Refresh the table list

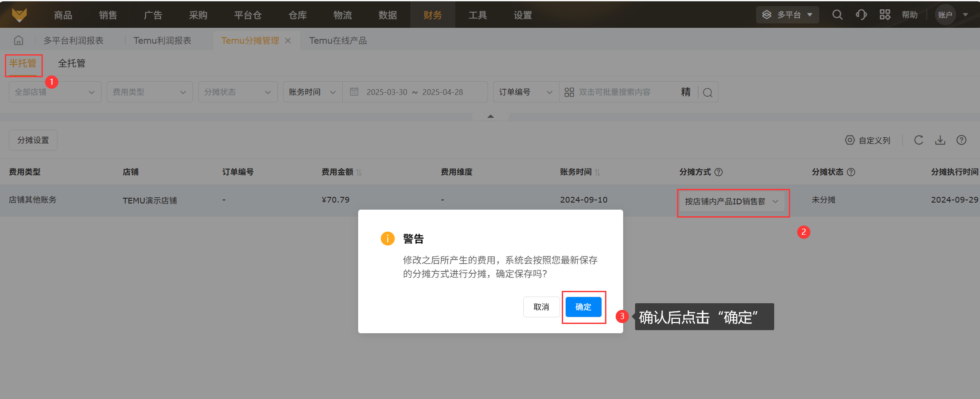pyautogui.click(x=919, y=140)
